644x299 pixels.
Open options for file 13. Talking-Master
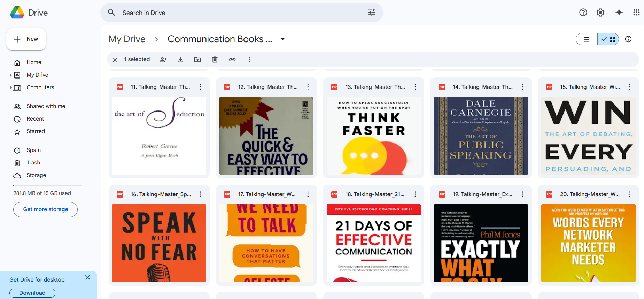point(415,87)
